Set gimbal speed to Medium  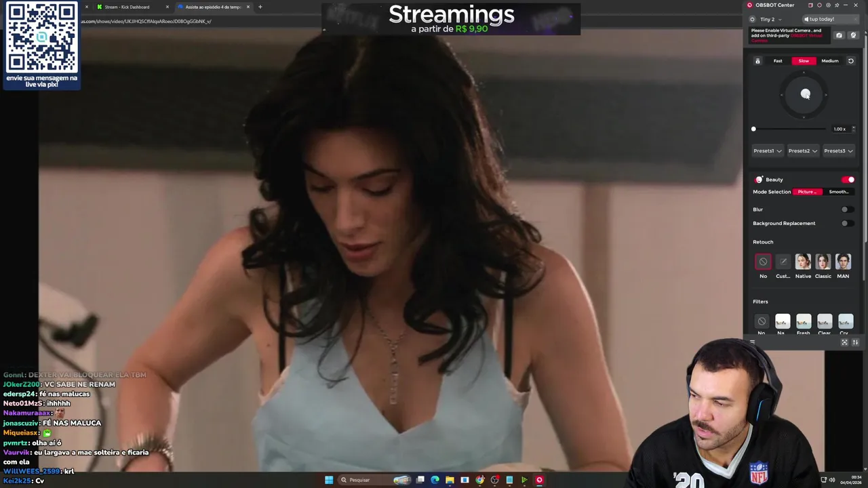830,61
